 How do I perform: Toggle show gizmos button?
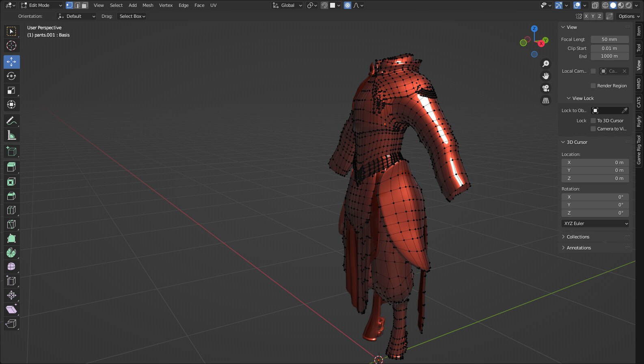click(x=559, y=5)
